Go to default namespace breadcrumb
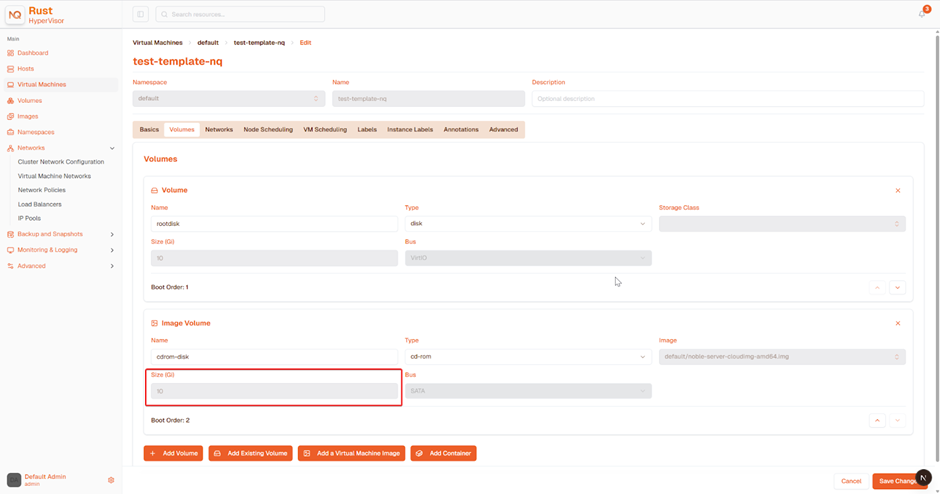Viewport: 940px width, 494px height. coord(208,43)
